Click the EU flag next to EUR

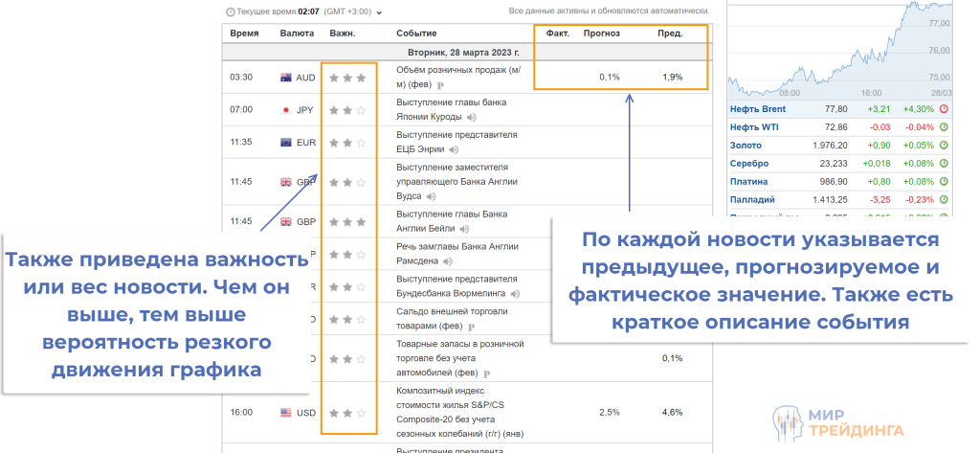pyautogui.click(x=286, y=143)
